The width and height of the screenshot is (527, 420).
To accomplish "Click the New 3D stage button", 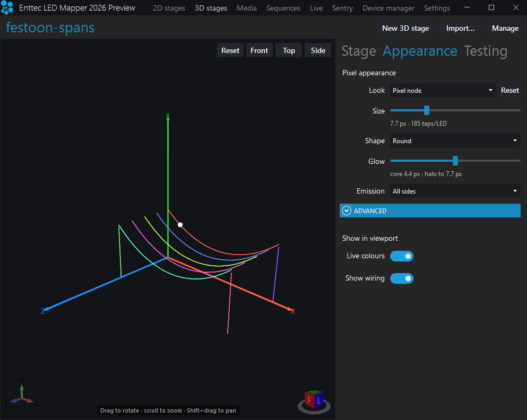I will coord(405,29).
